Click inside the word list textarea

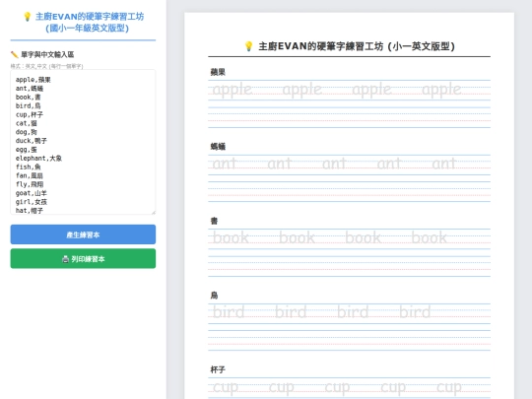coord(83,142)
